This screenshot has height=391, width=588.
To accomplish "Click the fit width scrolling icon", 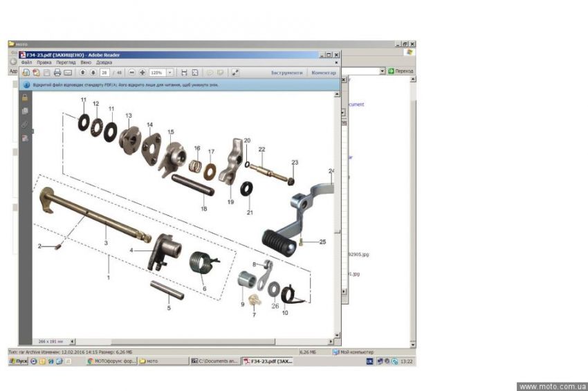I will 184,73.
